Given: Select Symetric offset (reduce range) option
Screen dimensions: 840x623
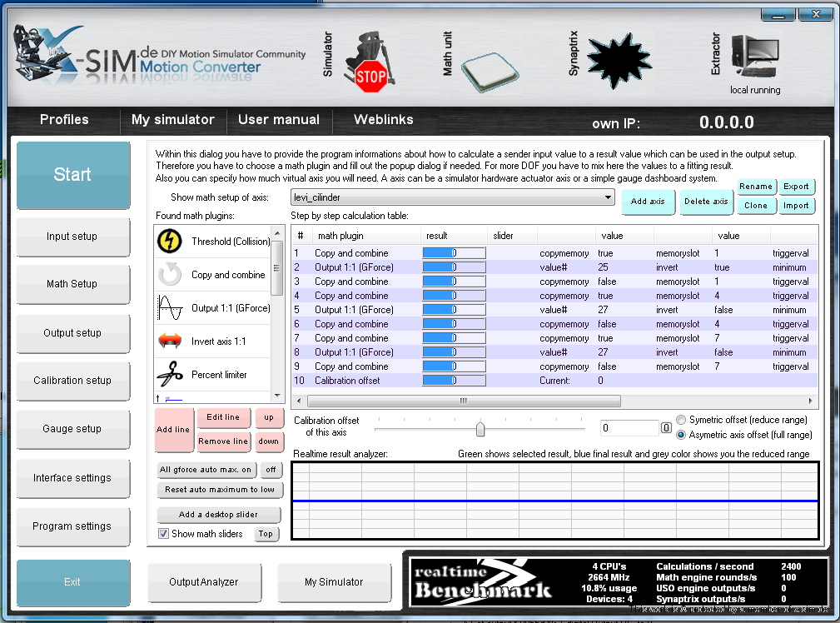Looking at the screenshot, I should pyautogui.click(x=682, y=420).
